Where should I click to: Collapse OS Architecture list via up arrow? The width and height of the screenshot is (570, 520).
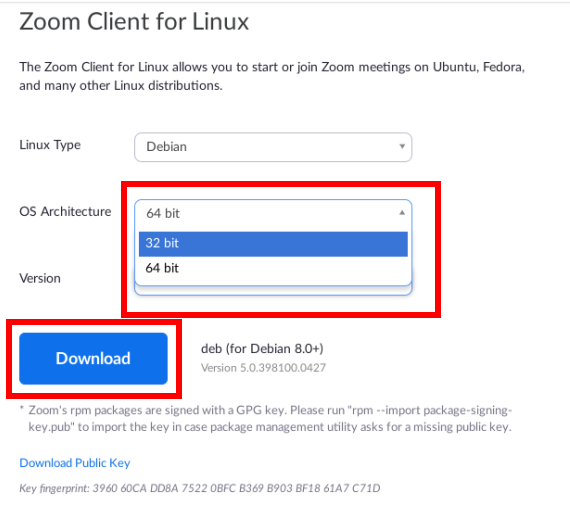(x=402, y=213)
